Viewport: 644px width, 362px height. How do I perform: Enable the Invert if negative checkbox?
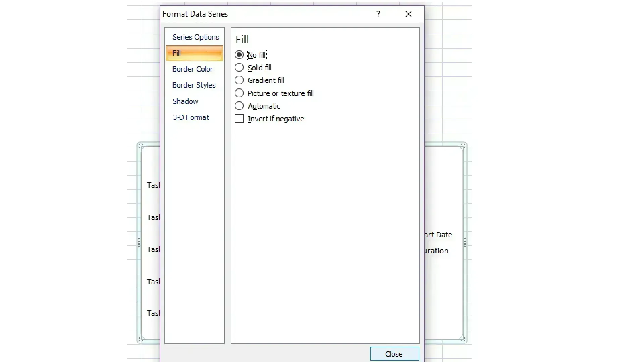click(239, 118)
